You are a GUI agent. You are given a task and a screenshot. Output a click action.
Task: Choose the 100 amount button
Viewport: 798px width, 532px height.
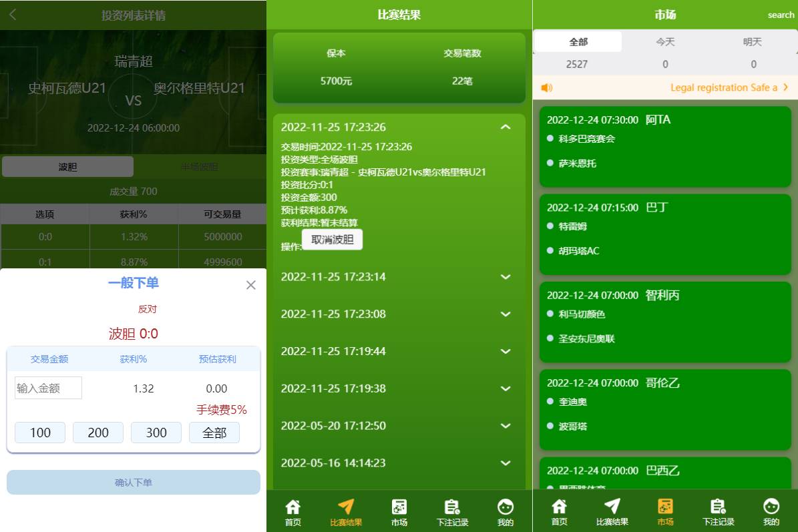[40, 433]
